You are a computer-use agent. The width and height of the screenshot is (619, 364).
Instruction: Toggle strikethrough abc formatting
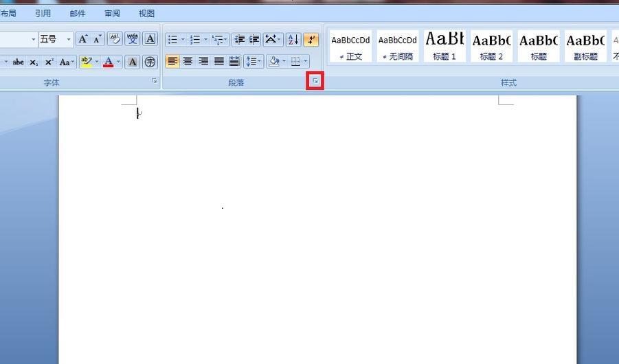coord(18,62)
